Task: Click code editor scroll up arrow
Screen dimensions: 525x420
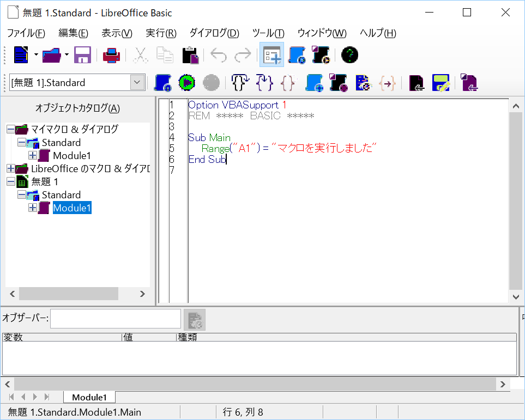Action: (516, 106)
